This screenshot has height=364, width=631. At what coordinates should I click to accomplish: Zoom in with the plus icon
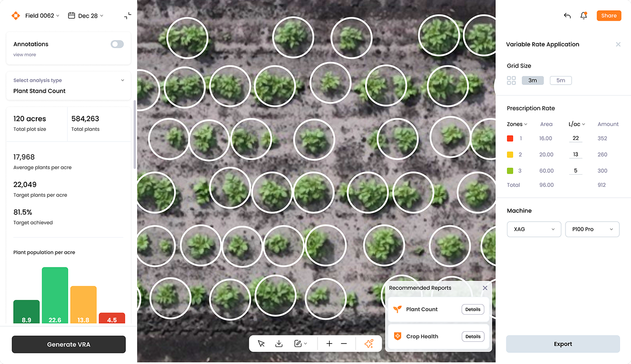[329, 343]
